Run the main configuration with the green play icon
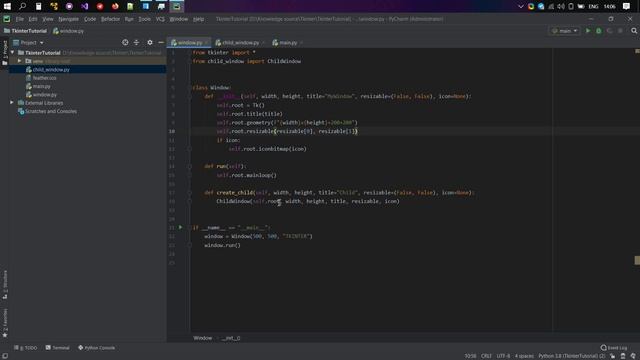This screenshot has height=360, width=640. pyautogui.click(x=588, y=31)
